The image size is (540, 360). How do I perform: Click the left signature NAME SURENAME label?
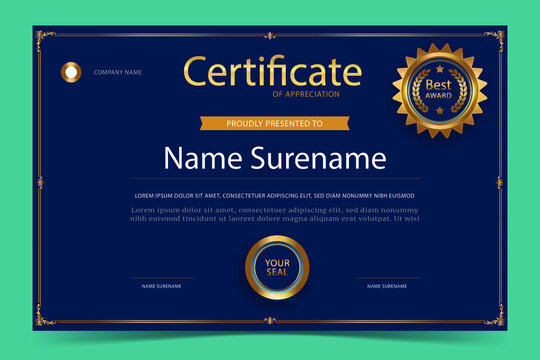coord(162,286)
